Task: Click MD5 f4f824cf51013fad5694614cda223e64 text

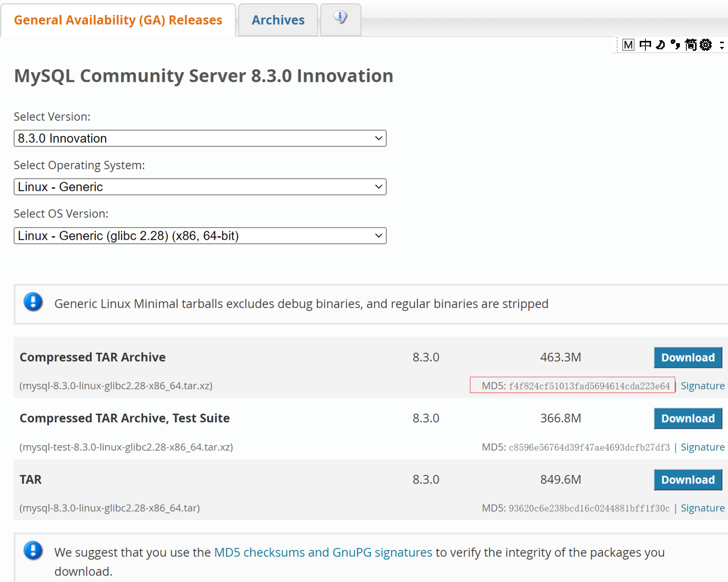Action: point(576,386)
